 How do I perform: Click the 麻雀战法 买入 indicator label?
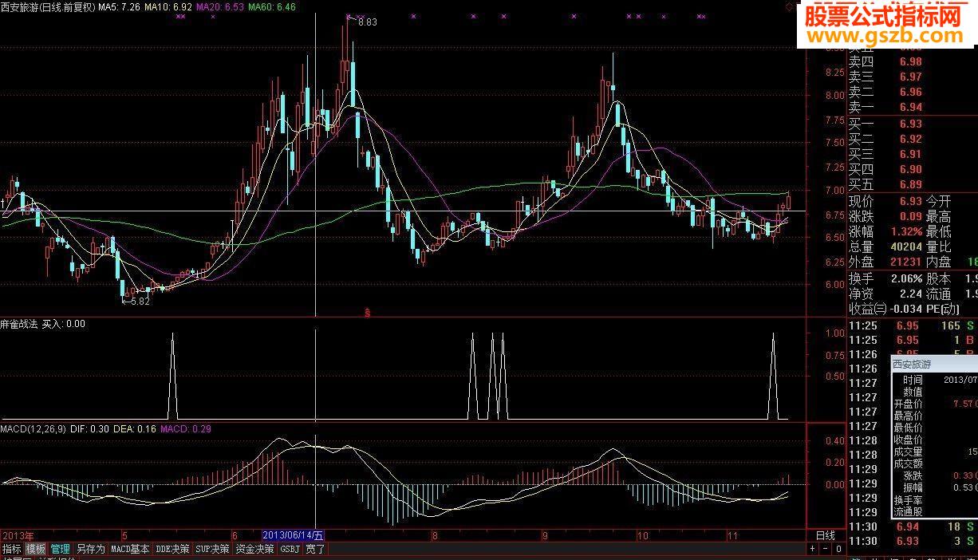(43, 324)
